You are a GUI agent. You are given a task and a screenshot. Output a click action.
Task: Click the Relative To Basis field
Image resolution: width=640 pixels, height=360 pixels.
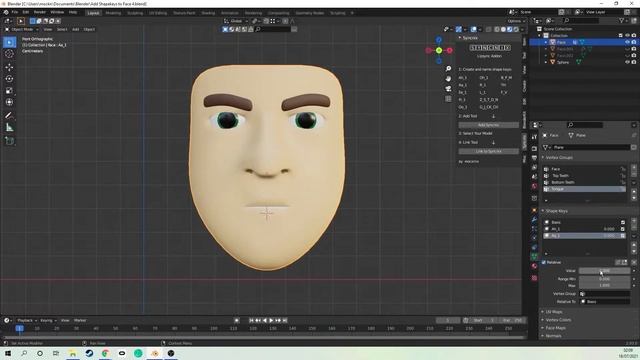(x=604, y=302)
